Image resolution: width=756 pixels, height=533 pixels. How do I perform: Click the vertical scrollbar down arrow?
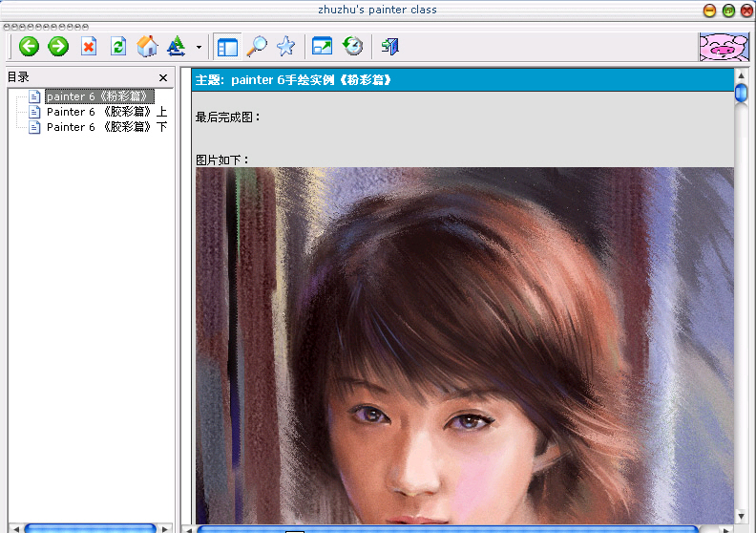click(741, 517)
